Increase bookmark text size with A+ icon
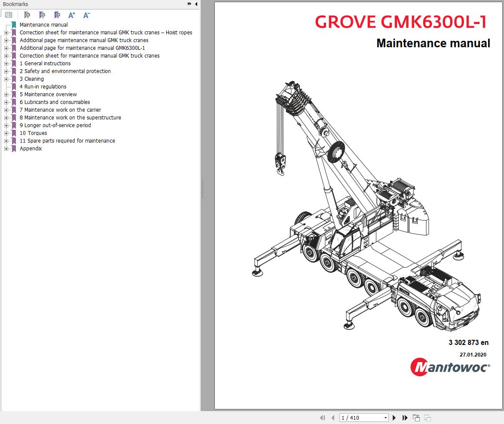 [71, 15]
